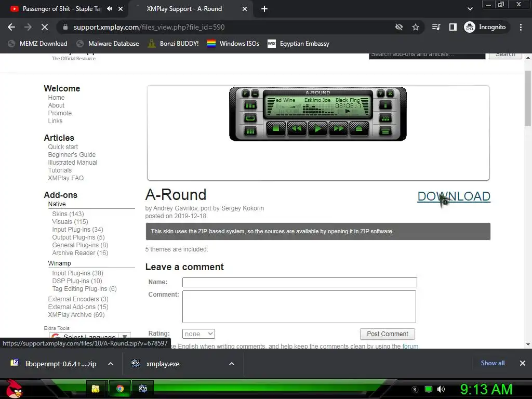Expand xmplay.exe download options
The height and width of the screenshot is (399, 532).
click(x=232, y=364)
